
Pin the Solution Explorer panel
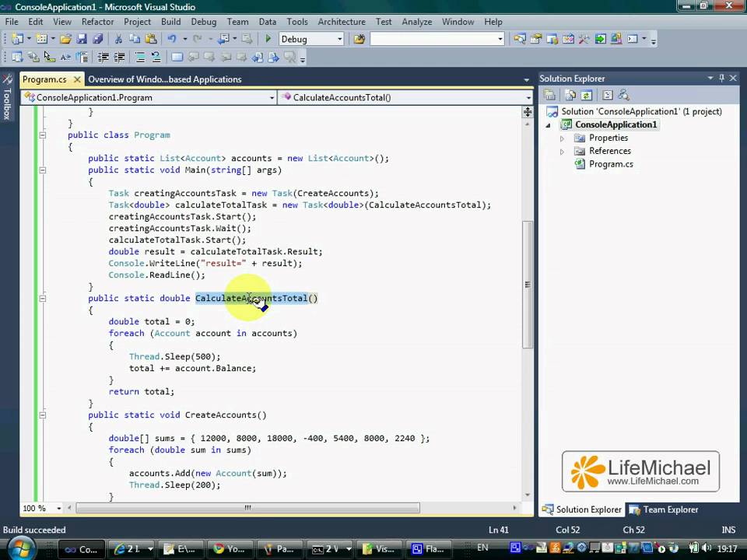pyautogui.click(x=722, y=78)
